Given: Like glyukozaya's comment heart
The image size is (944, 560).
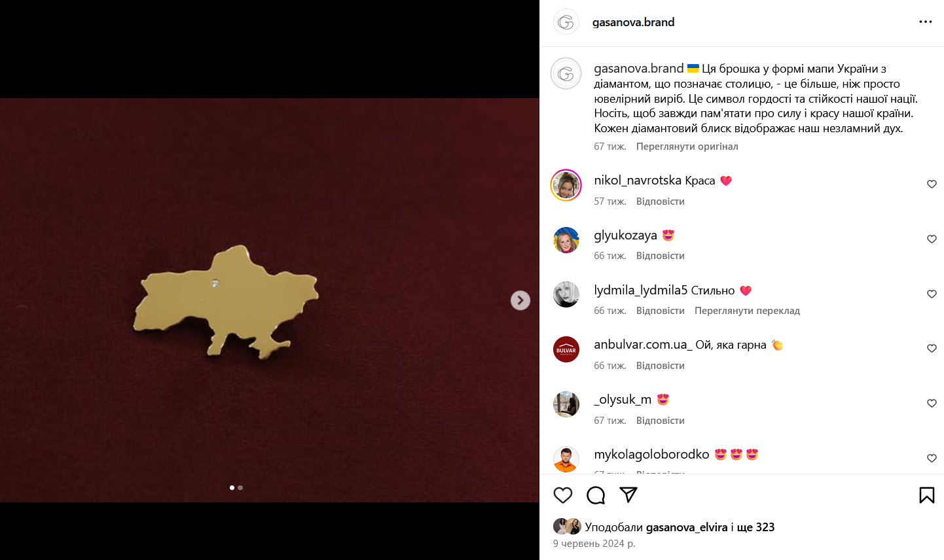Looking at the screenshot, I should click(x=932, y=239).
